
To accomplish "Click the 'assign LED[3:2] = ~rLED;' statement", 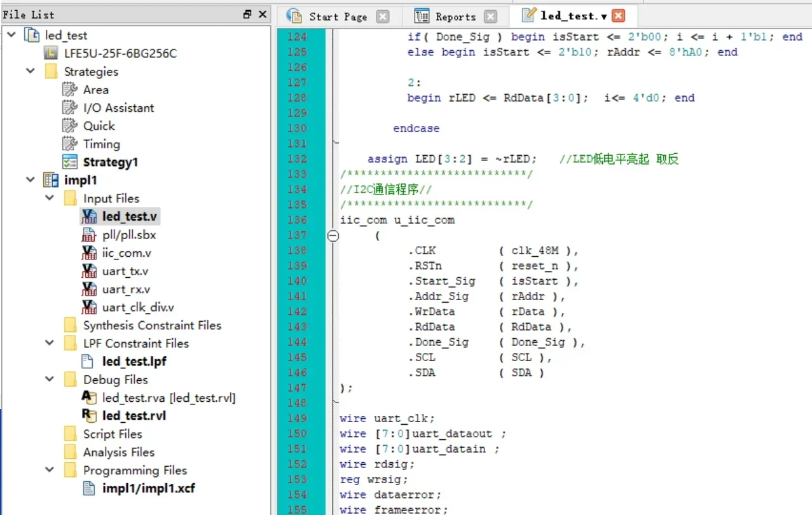I will (x=451, y=159).
